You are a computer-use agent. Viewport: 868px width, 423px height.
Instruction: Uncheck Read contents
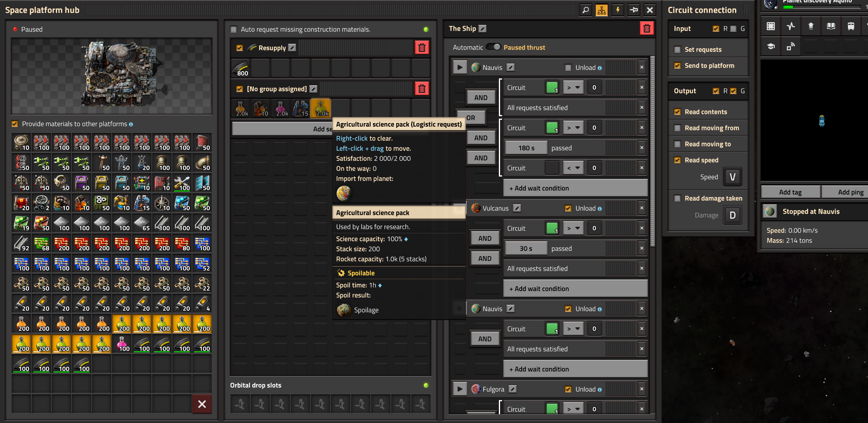(678, 112)
